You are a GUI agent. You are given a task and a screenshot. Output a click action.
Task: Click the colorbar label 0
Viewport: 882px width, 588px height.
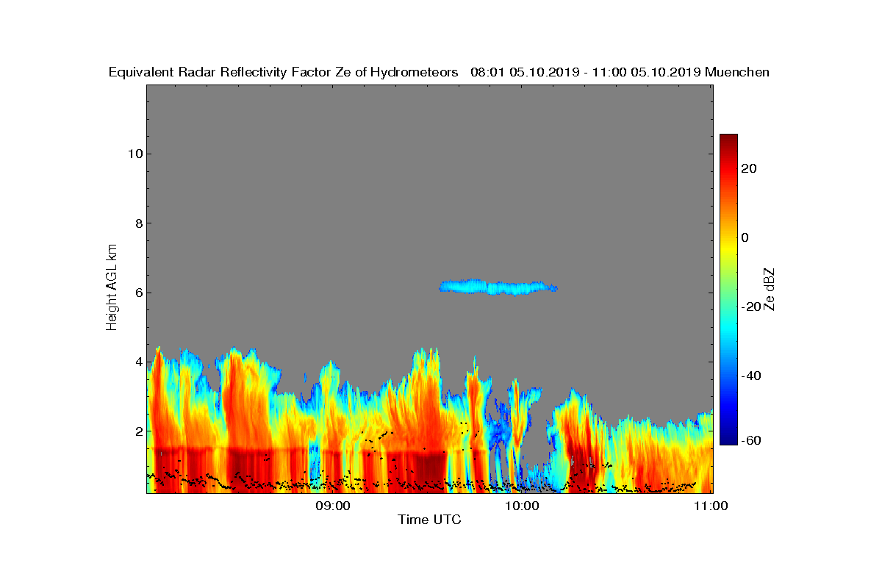point(745,237)
